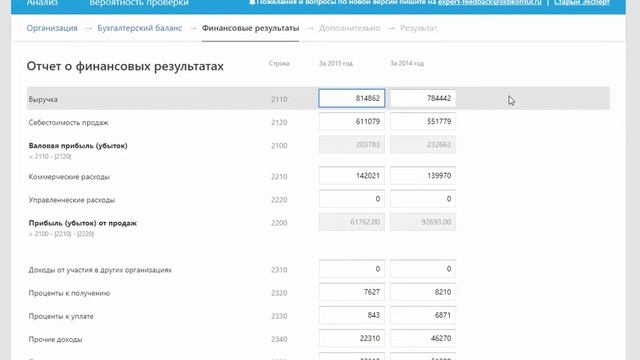Click Проценты к получению 2015 field 7627

pyautogui.click(x=352, y=292)
